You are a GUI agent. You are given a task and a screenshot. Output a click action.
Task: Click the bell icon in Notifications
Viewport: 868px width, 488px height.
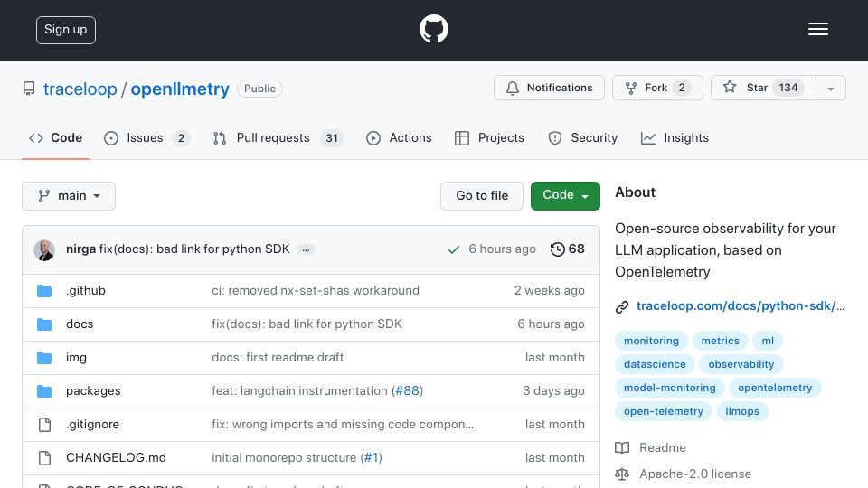pos(513,88)
